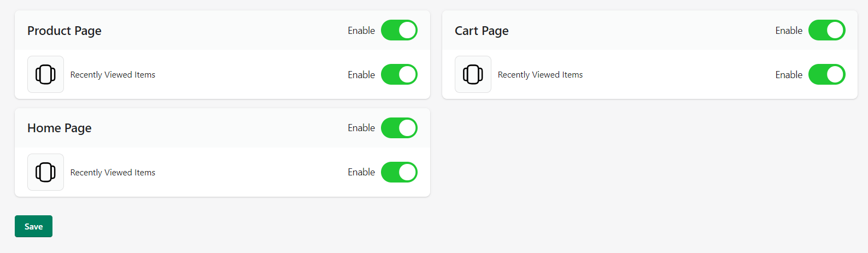
Task: Select Recently Viewed Items text under Home Page
Action: (113, 173)
